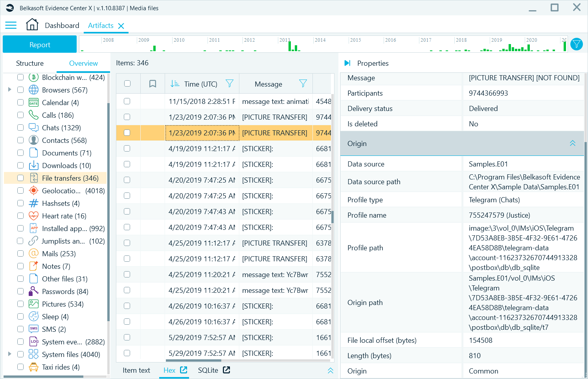
Task: Expand the System files tree node
Action: click(9, 354)
